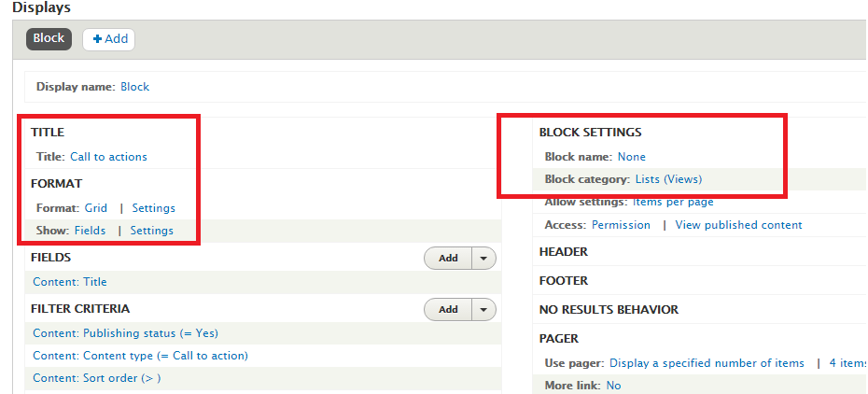The width and height of the screenshot is (868, 394).
Task: Click the Block display tab
Action: (49, 39)
